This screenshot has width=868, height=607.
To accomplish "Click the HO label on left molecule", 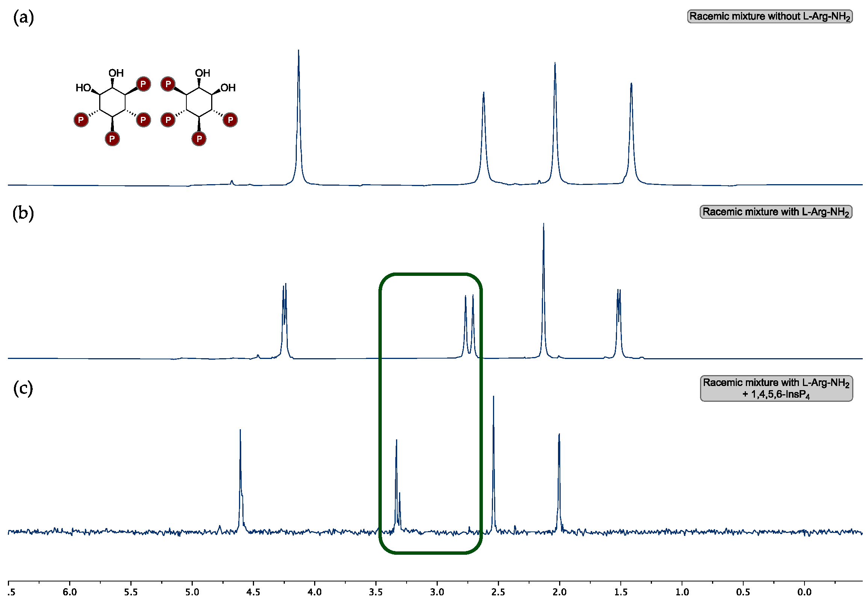I will (x=83, y=88).
